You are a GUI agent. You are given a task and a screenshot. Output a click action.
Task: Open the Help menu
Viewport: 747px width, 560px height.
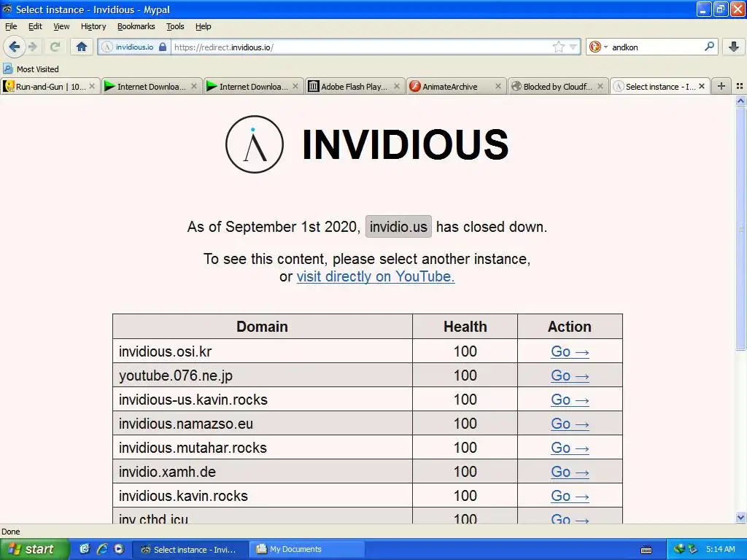pos(204,26)
